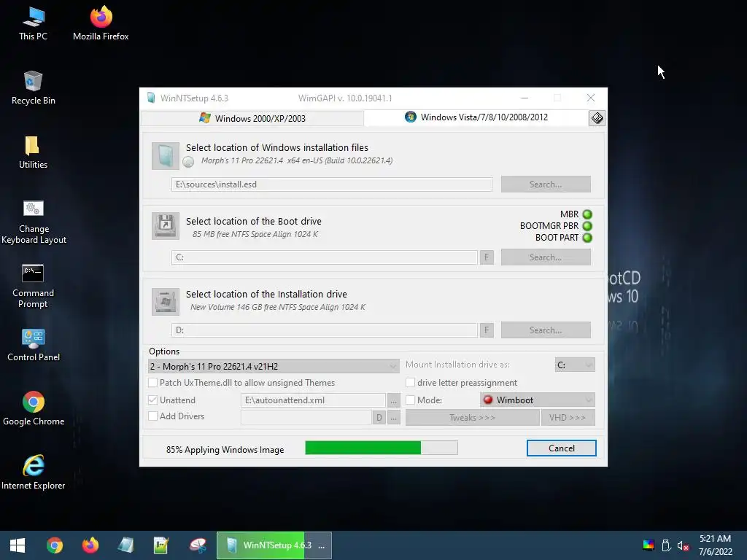Screen dimensions: 747x560
Task: Switch to Windows 2000/XP/2003 tab
Action: 252,118
